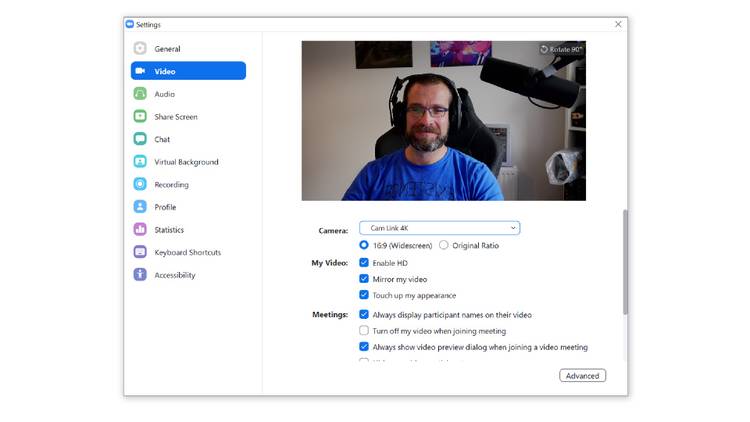Open the Statistics label
The width and height of the screenshot is (750, 422).
(169, 230)
